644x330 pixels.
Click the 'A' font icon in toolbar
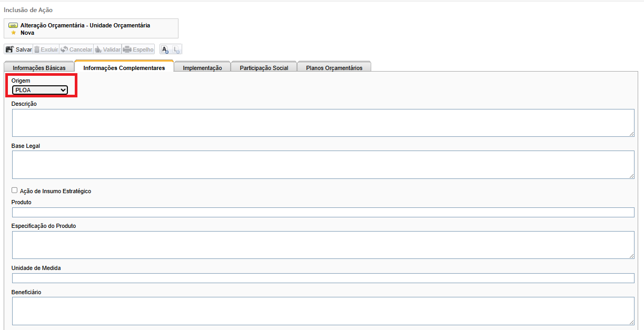pyautogui.click(x=165, y=49)
